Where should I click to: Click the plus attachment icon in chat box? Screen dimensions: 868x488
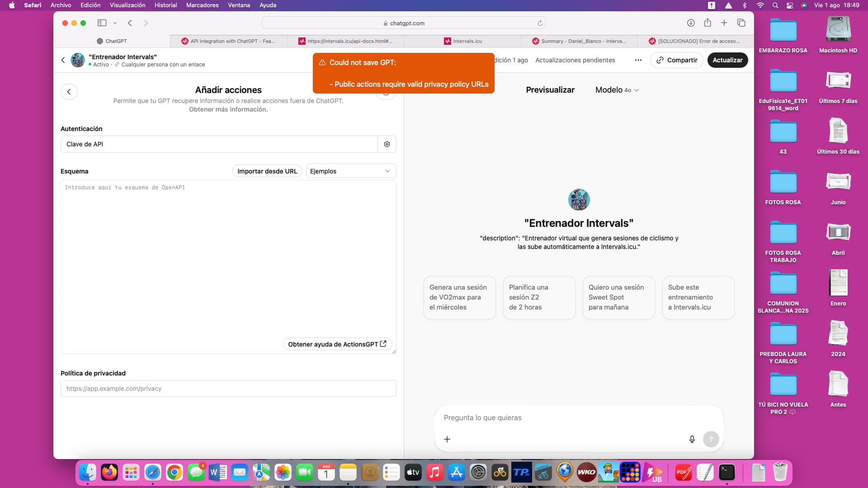447,439
